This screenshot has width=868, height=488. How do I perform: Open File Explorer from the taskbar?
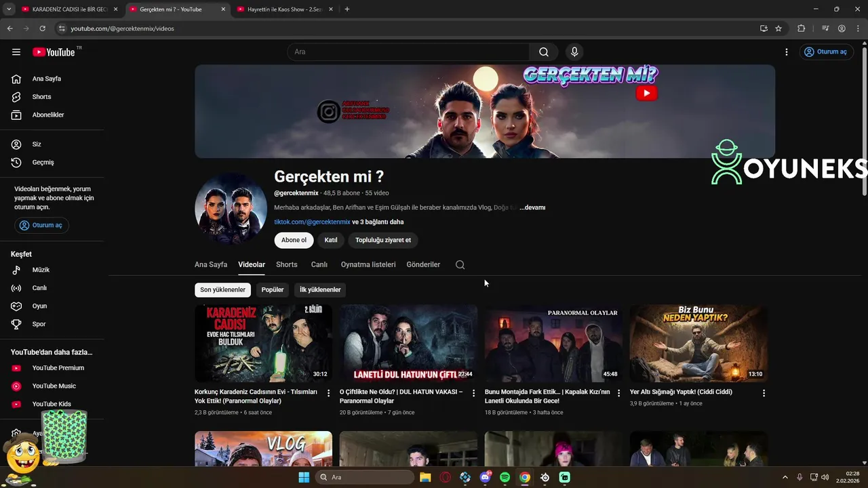tap(425, 477)
